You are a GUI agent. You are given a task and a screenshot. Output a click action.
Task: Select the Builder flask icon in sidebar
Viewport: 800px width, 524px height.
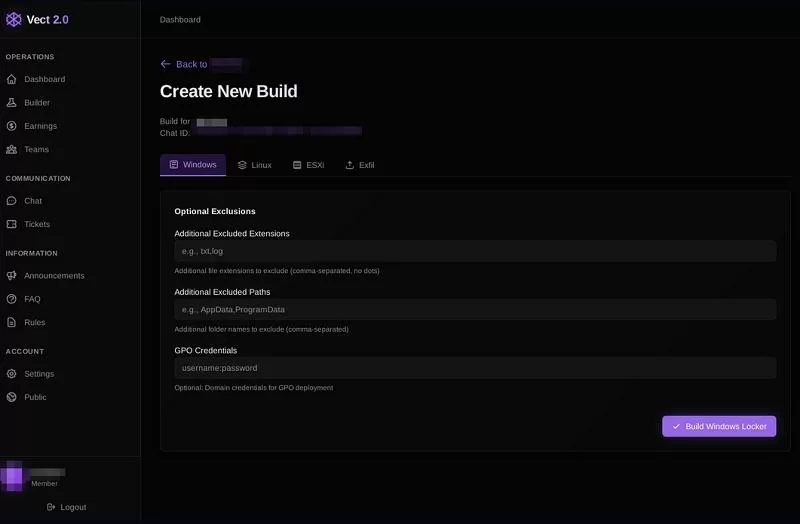12,103
